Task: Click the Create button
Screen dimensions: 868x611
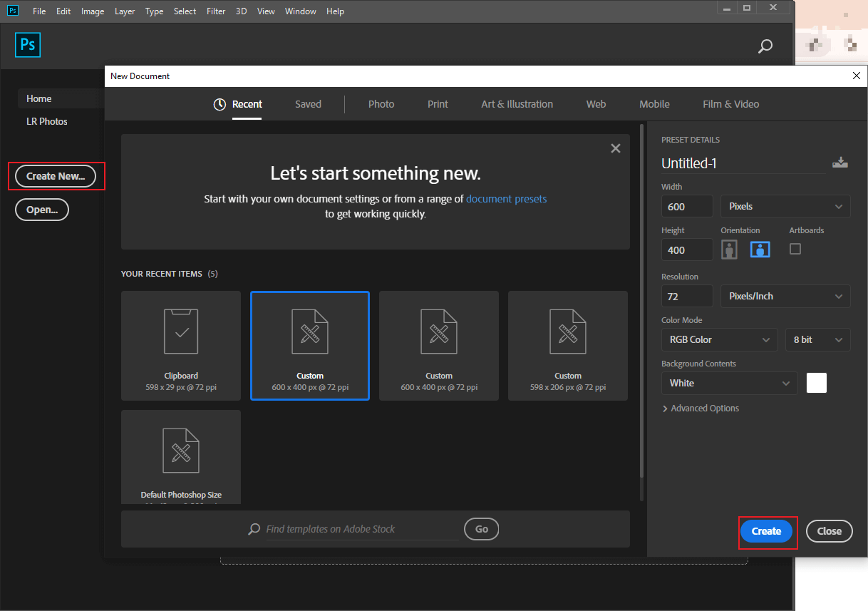Action: tap(766, 530)
